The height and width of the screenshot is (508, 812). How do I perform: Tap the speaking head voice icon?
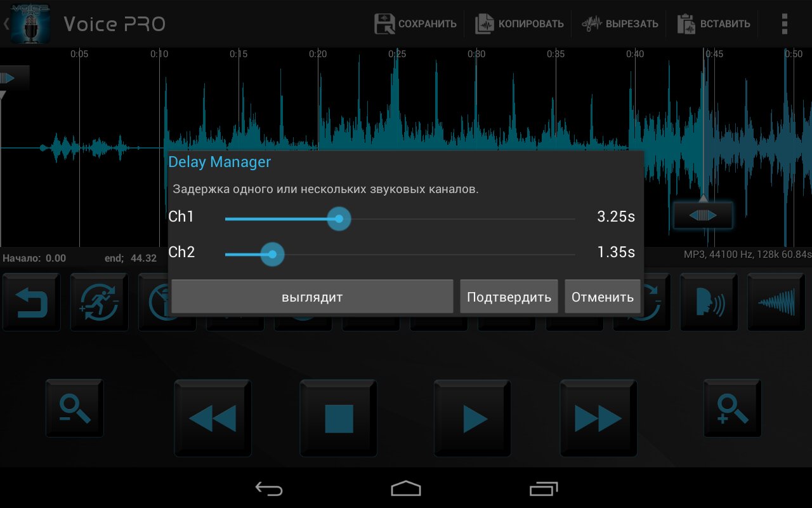click(709, 302)
